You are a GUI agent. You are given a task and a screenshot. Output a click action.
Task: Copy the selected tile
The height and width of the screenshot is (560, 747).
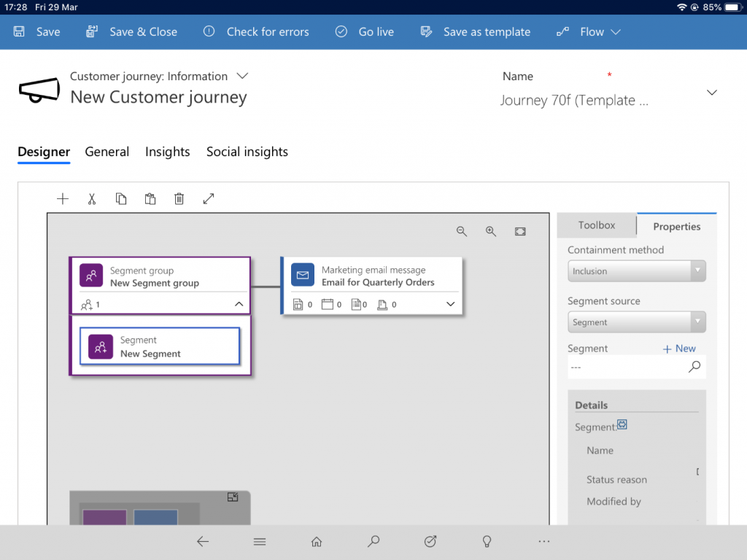pyautogui.click(x=121, y=198)
